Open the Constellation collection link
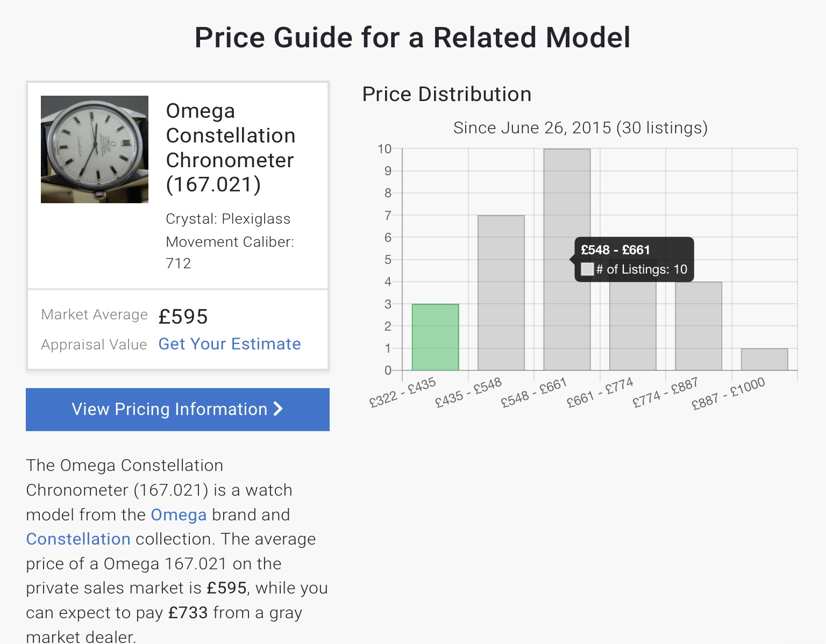 (79, 539)
